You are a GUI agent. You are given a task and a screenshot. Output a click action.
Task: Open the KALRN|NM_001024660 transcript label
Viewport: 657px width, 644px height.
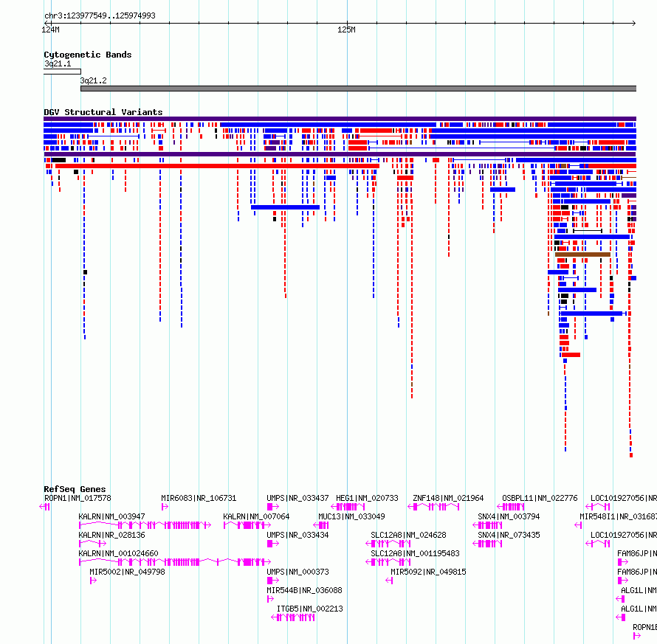coord(118,553)
